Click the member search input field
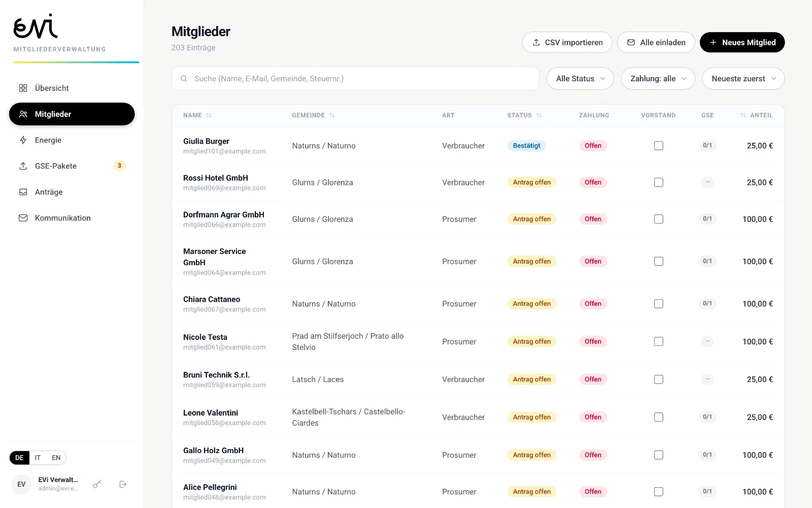Image resolution: width=812 pixels, height=508 pixels. (355, 79)
